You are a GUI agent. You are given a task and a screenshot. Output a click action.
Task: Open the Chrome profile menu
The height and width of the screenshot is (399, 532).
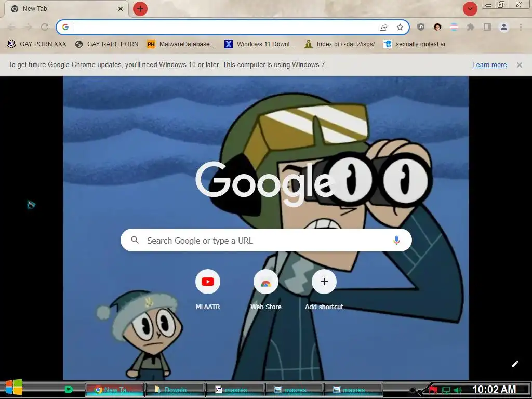(x=504, y=27)
